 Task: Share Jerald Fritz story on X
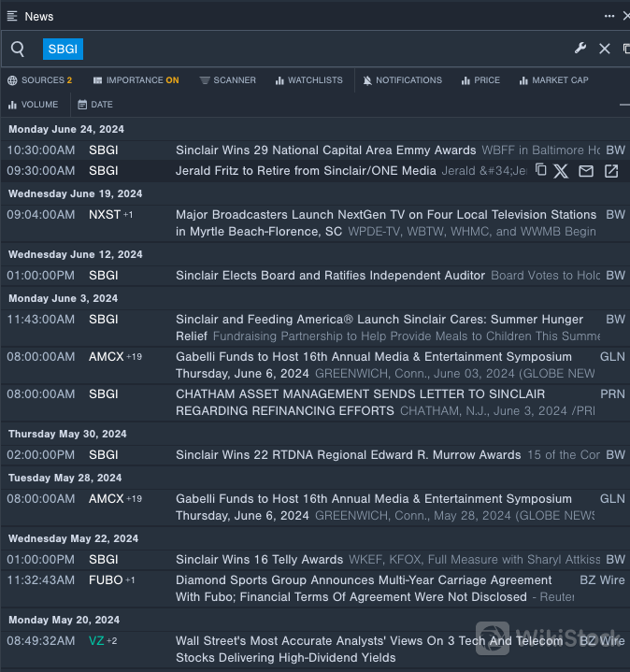[561, 170]
